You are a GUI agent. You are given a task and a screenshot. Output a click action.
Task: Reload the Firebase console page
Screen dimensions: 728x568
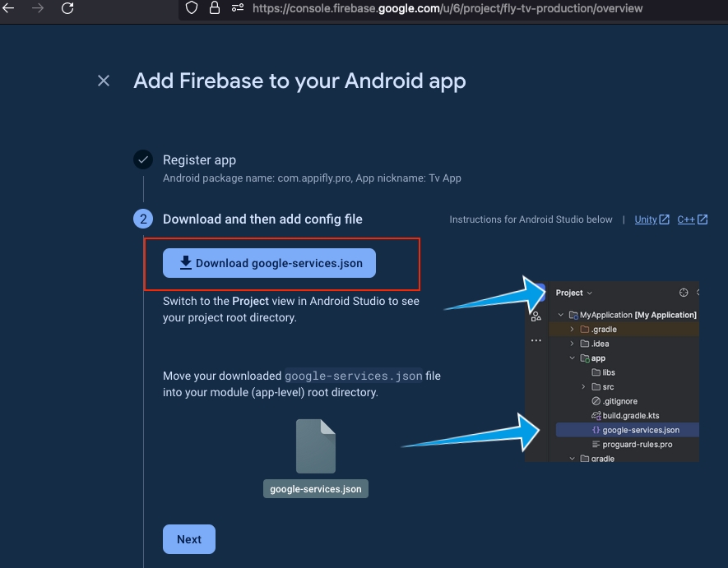67,8
